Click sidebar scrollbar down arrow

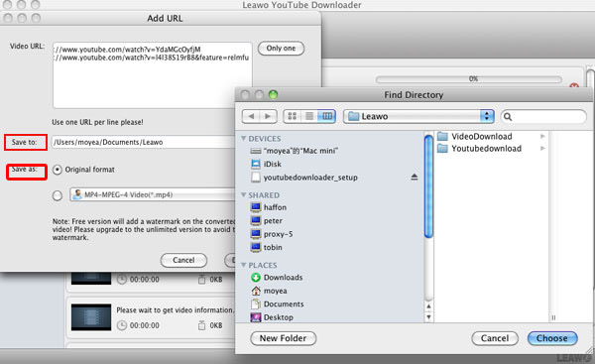[428, 317]
